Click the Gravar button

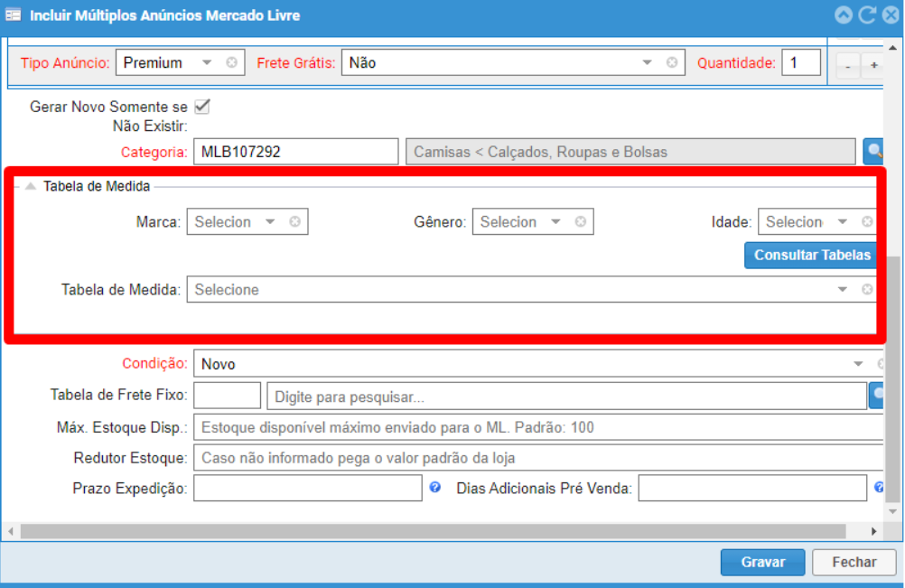[x=762, y=562]
